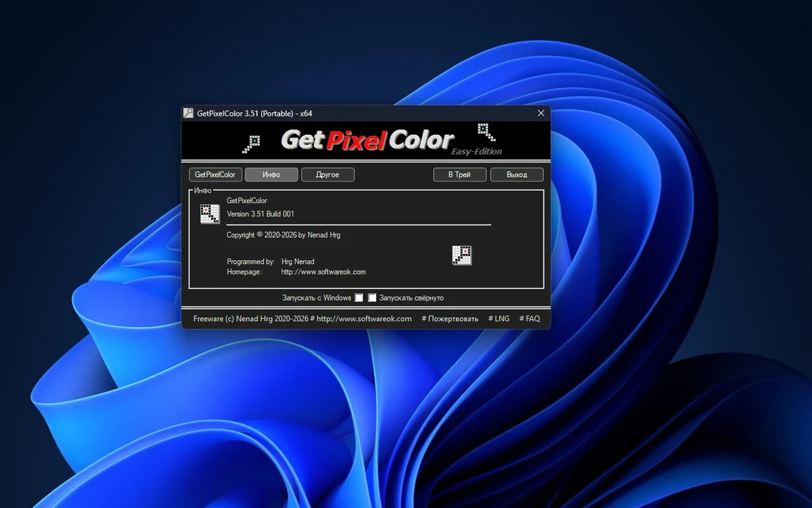Click the Hrg Nenad programmer name
The width and height of the screenshot is (812, 508).
pyautogui.click(x=298, y=261)
